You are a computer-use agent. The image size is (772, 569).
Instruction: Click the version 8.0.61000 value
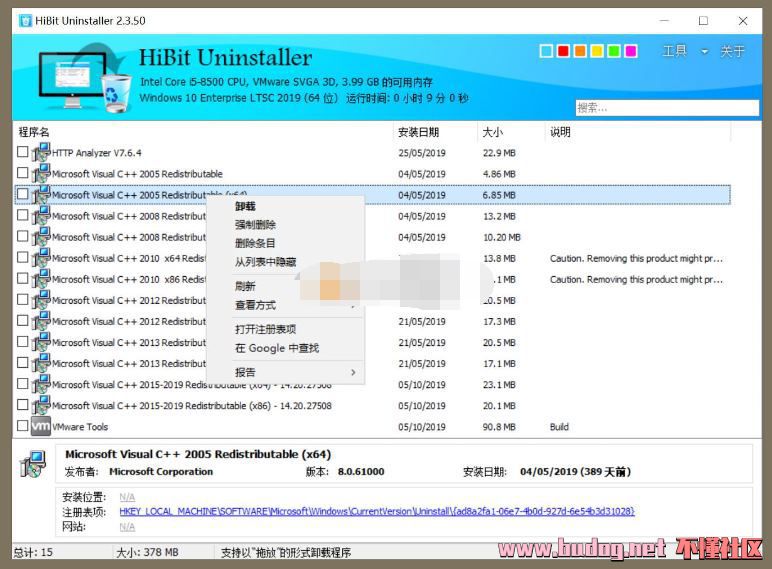[361, 472]
